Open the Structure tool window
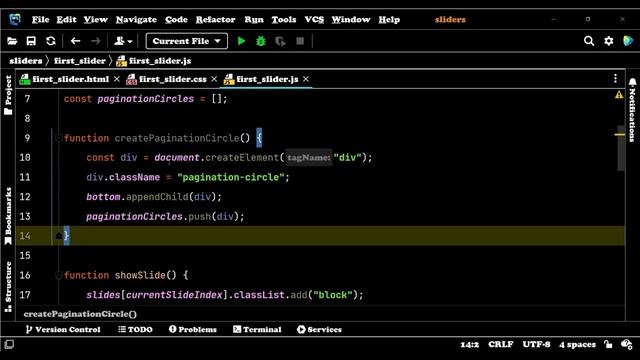The width and height of the screenshot is (640, 360). pos(8,287)
